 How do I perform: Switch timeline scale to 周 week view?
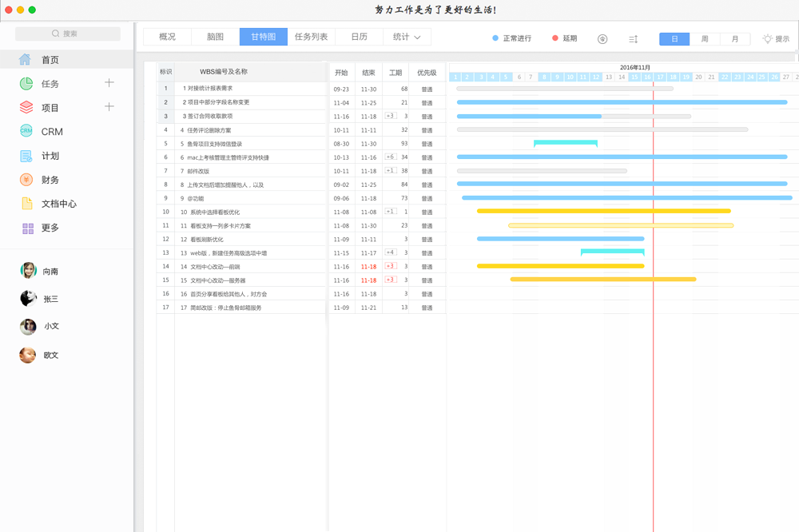tap(705, 38)
